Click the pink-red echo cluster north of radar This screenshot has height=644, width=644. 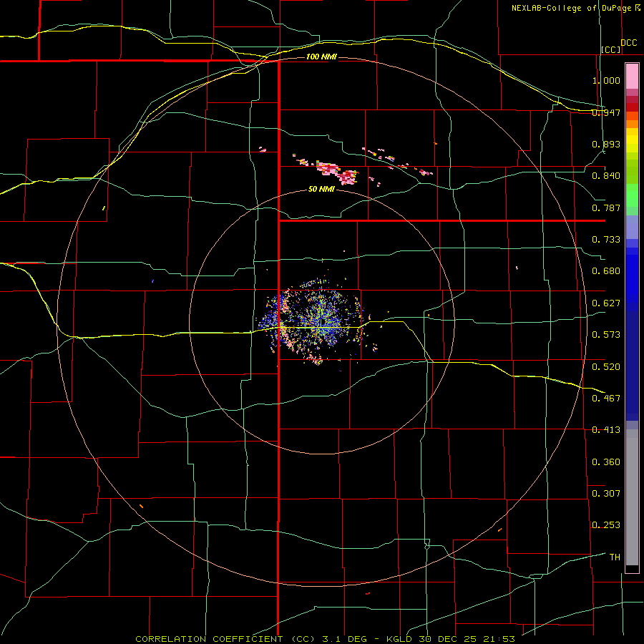pos(337,172)
